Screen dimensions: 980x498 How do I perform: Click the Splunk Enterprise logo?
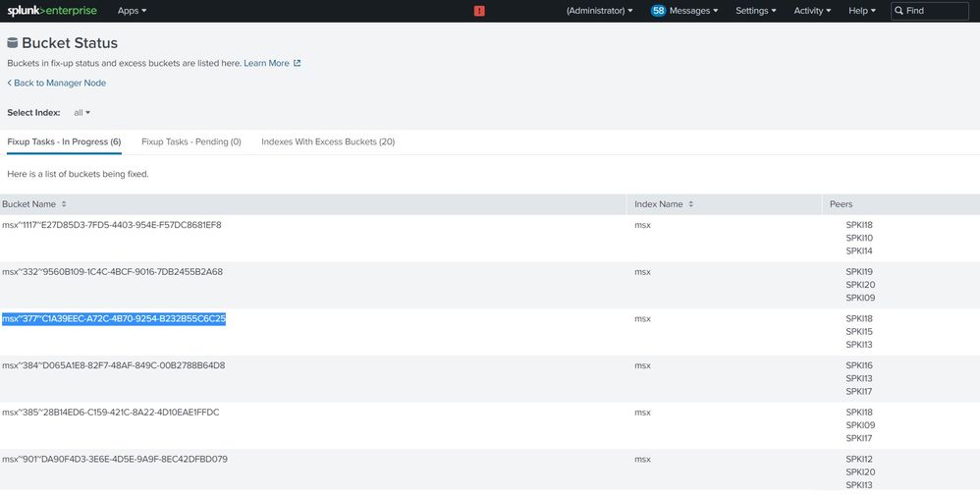pos(53,11)
